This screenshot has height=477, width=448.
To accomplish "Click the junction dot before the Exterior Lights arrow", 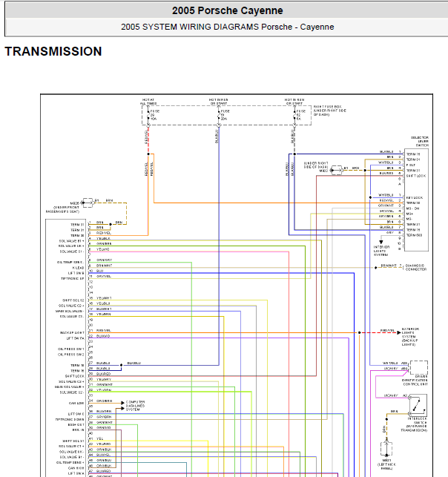I will pyautogui.click(x=360, y=333).
